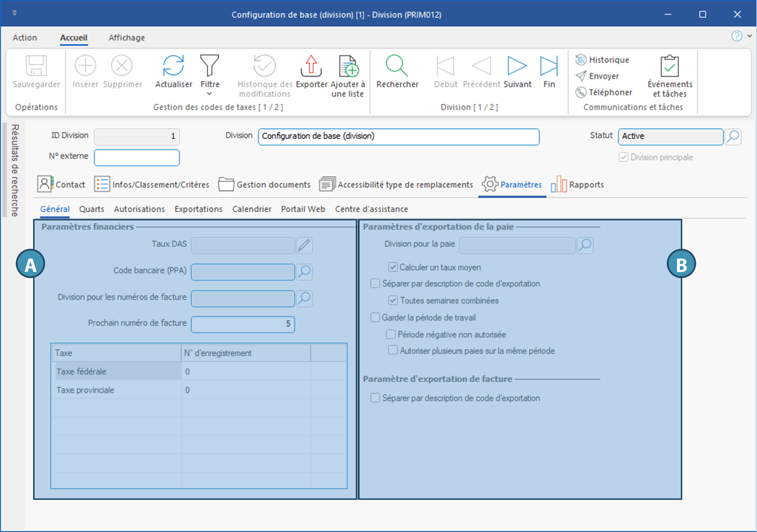The image size is (757, 532).
Task: Jump to Fin last record
Action: point(549,66)
